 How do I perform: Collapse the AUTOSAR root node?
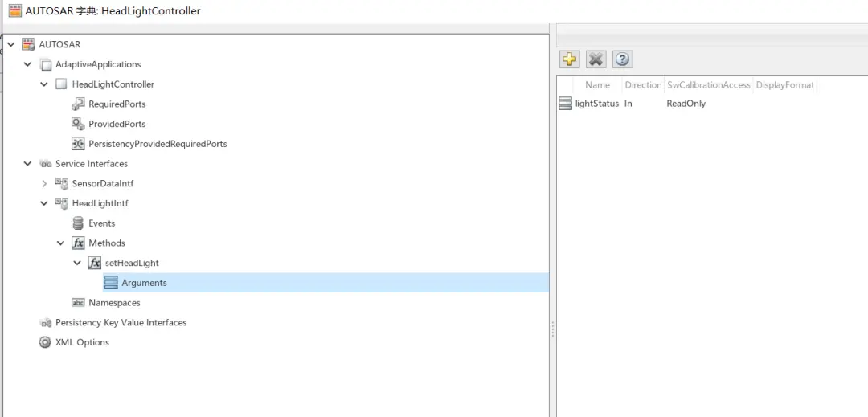(11, 44)
